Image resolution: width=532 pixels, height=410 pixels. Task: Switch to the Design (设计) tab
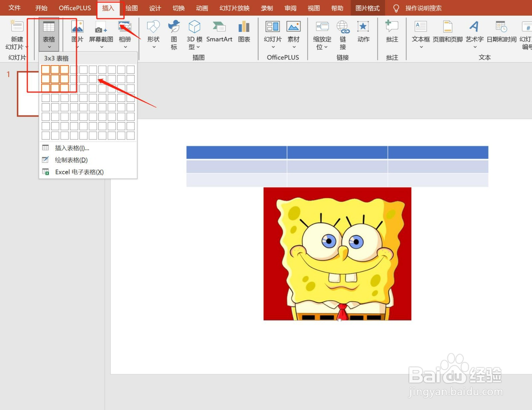(155, 8)
